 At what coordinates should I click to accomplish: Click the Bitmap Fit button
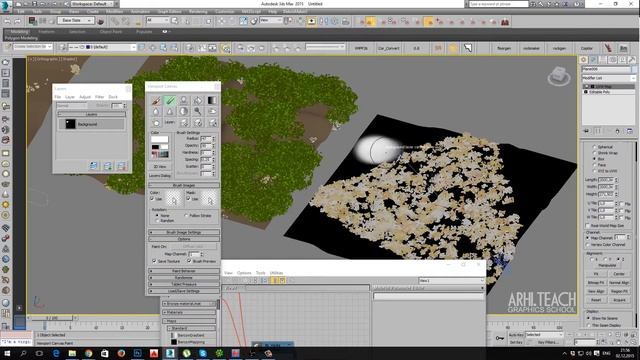(596, 282)
